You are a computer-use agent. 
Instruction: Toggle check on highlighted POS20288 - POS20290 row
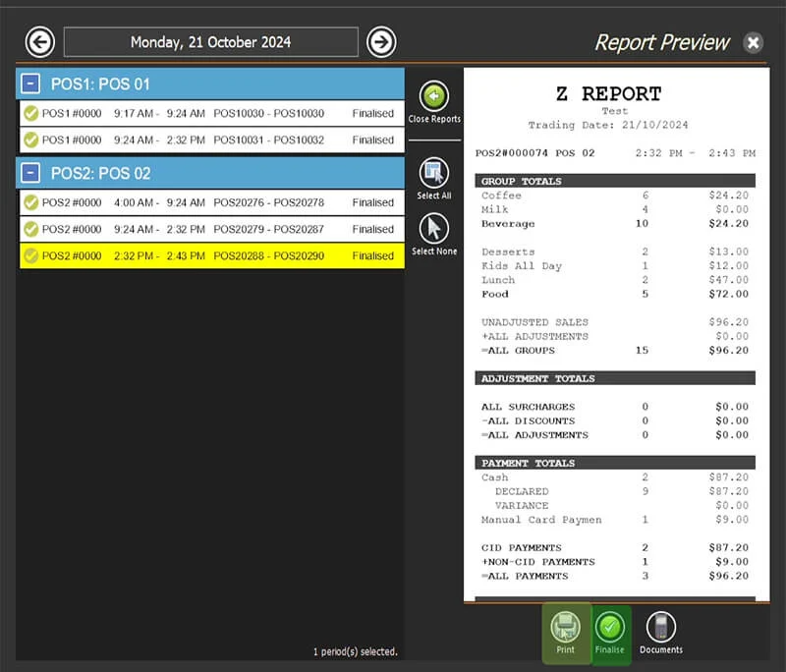click(x=31, y=255)
